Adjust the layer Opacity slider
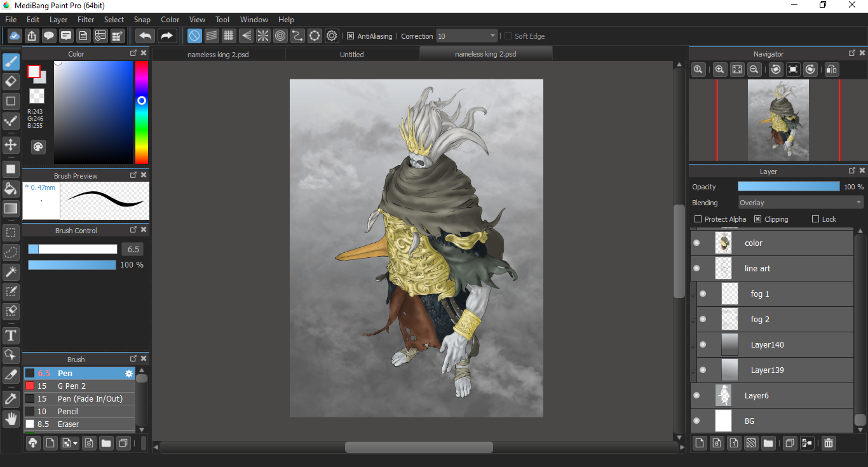This screenshot has width=868, height=467. point(789,186)
